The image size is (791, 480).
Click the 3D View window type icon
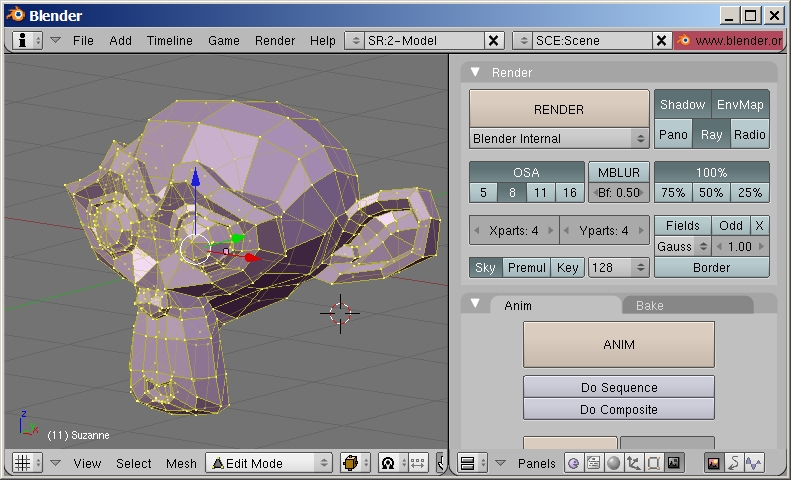(x=22, y=463)
